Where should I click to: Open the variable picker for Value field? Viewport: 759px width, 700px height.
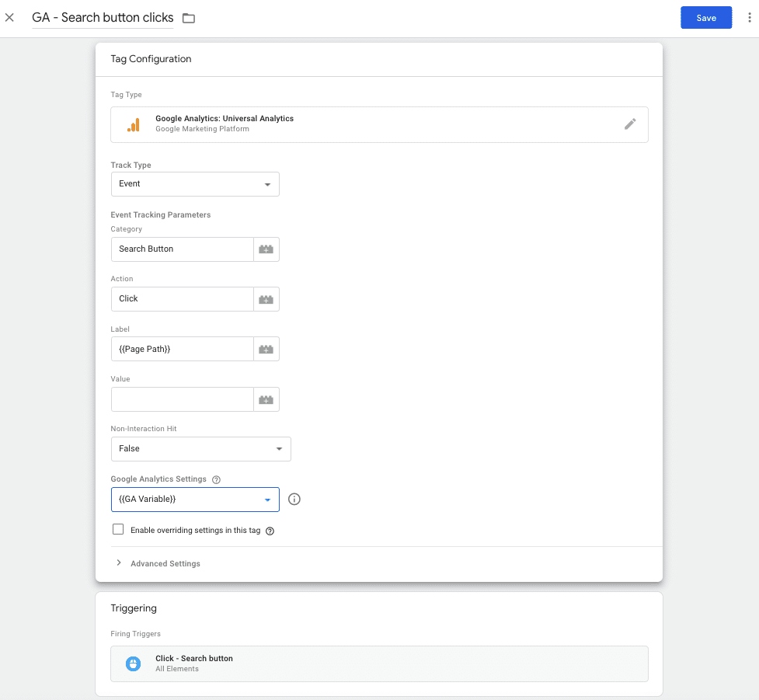pos(266,399)
